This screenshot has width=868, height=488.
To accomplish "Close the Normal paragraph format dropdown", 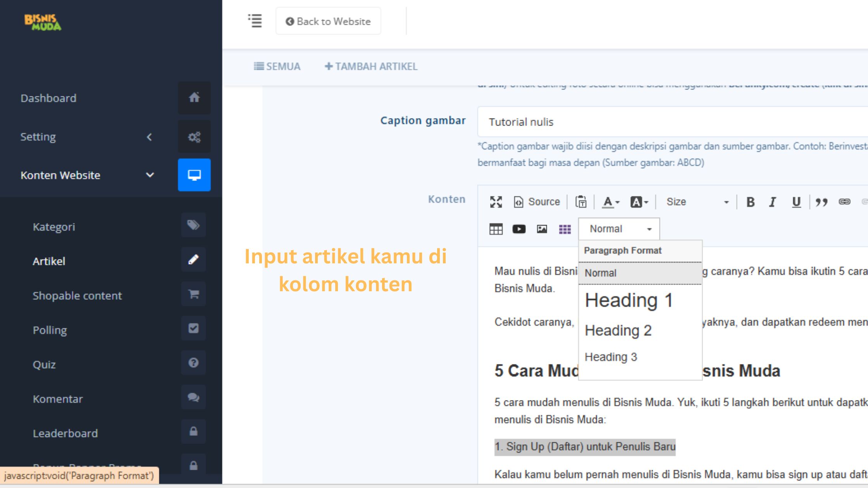I will [x=619, y=229].
